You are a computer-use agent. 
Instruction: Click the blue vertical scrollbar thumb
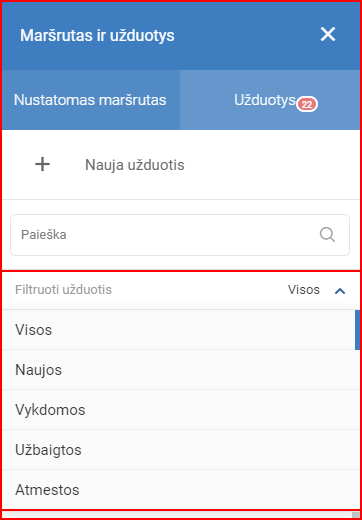point(357,330)
